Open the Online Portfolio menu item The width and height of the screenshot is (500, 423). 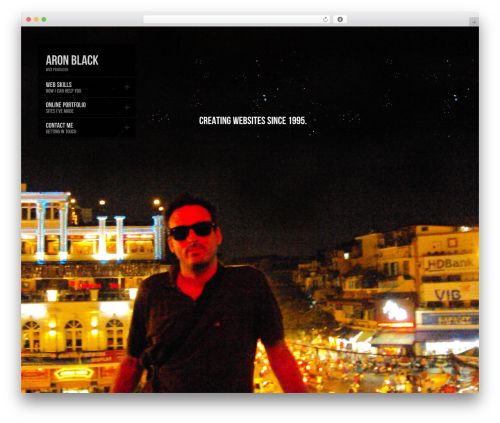pyautogui.click(x=87, y=107)
